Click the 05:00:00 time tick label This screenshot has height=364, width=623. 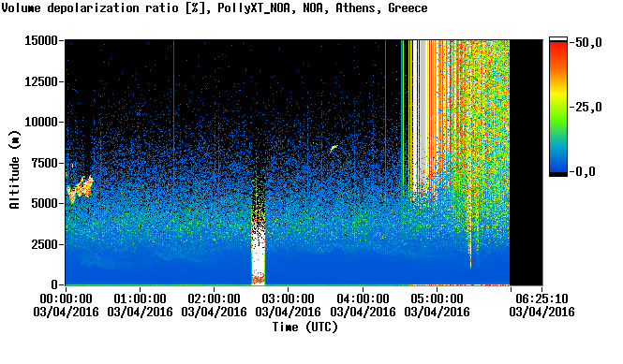coord(437,298)
